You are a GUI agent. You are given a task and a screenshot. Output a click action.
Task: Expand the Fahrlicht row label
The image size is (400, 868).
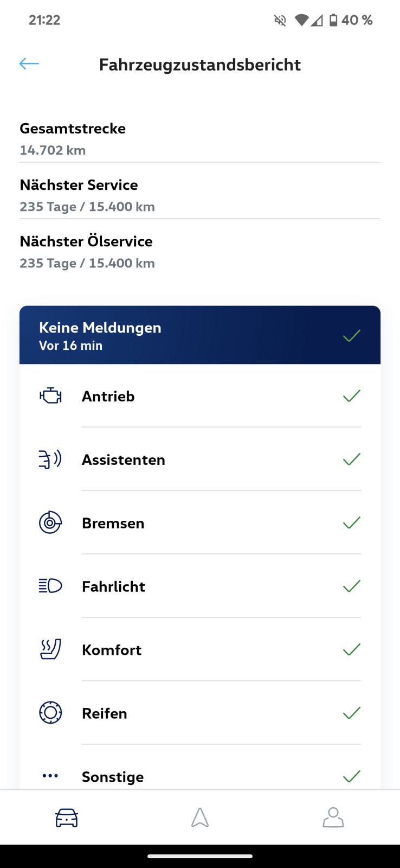[113, 586]
